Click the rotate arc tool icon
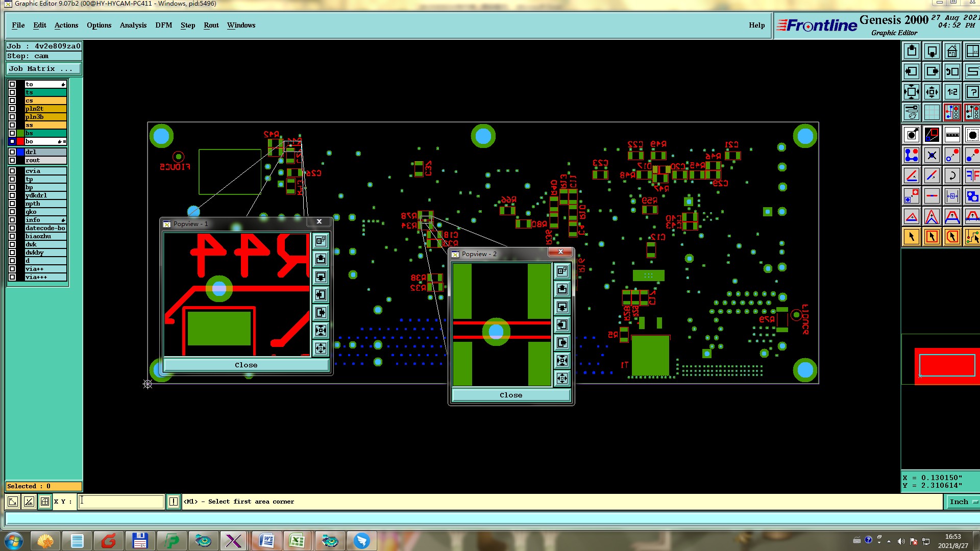This screenshot has height=551, width=980. pos(952,176)
